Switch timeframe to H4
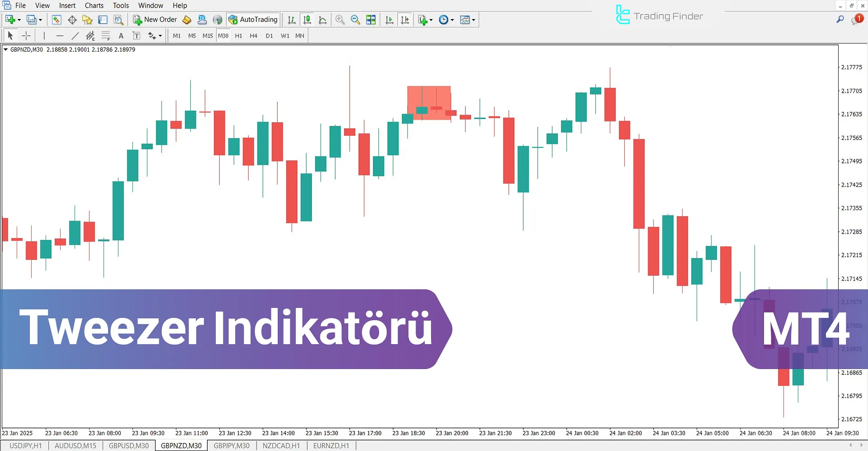This screenshot has width=868, height=451. 253,35
